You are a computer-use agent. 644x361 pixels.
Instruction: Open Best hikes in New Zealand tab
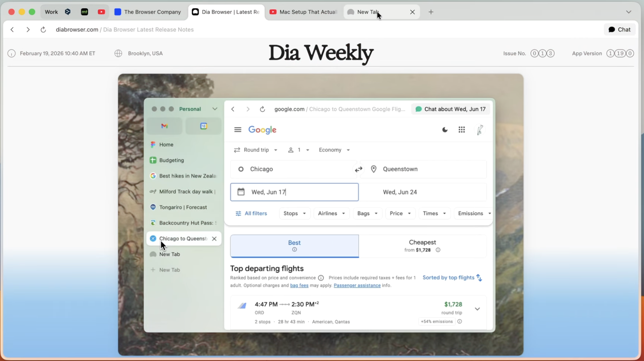184,176
